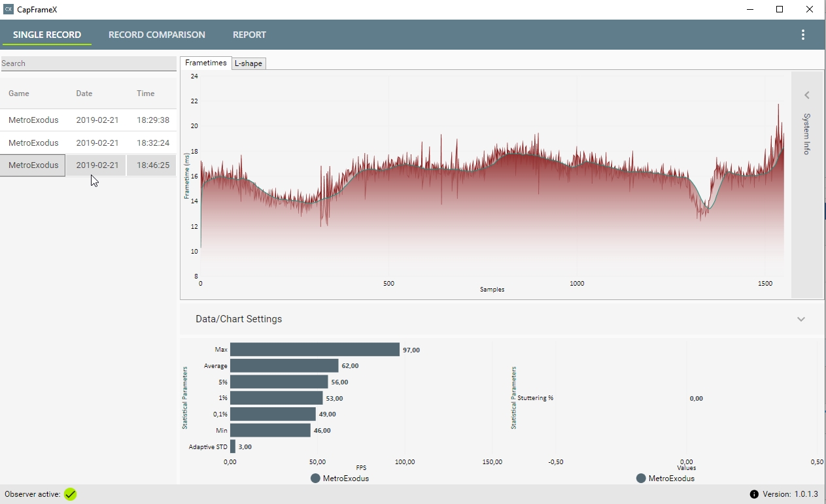Expand the Data/Chart Settings section
The width and height of the screenshot is (826, 504).
801,319
